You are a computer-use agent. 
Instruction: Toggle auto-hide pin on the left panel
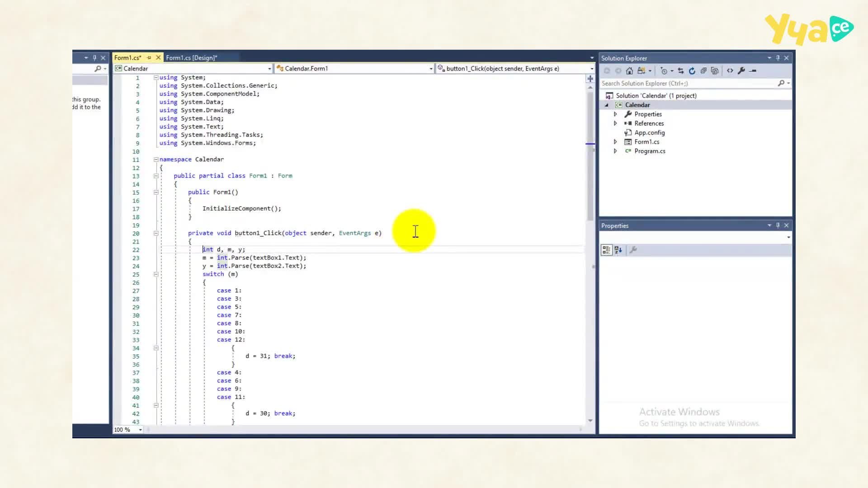[x=94, y=58]
